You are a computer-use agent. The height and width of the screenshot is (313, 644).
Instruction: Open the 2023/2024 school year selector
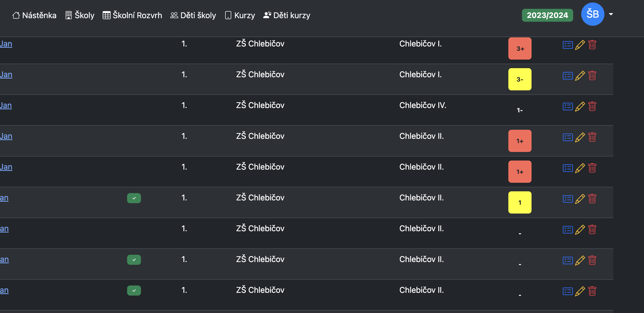coord(547,15)
